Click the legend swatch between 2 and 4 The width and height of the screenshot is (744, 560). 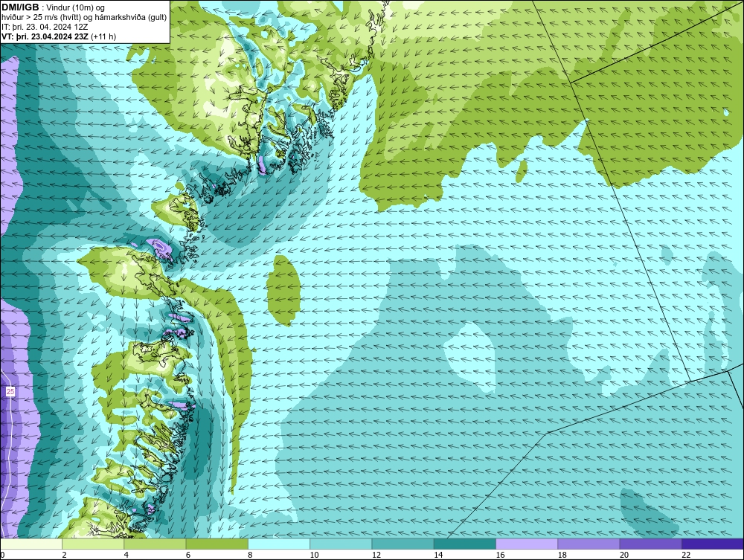93,544
